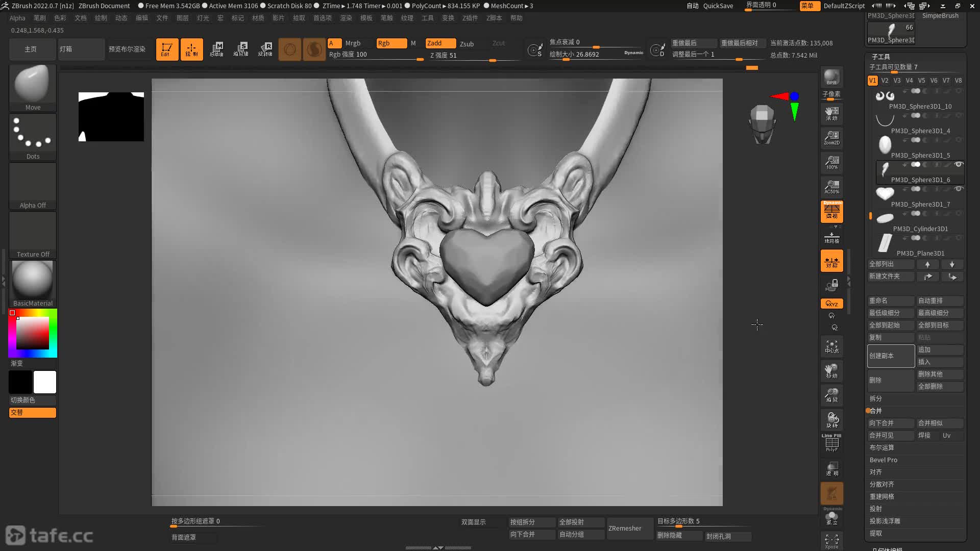Toggle visibility eye of PM3D_Sphere3D1_7

pos(959,189)
